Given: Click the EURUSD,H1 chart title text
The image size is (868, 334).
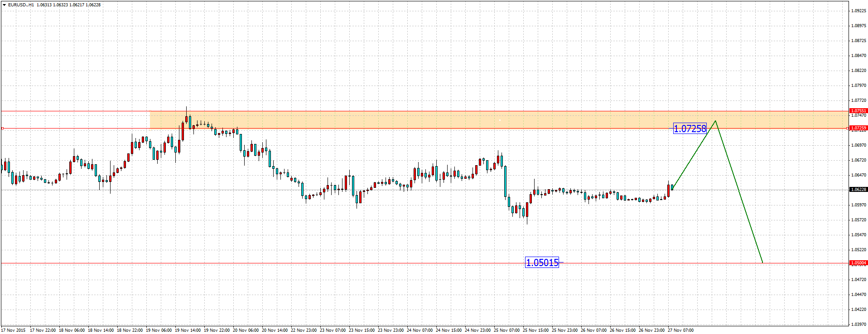Looking at the screenshot, I should (21, 5).
